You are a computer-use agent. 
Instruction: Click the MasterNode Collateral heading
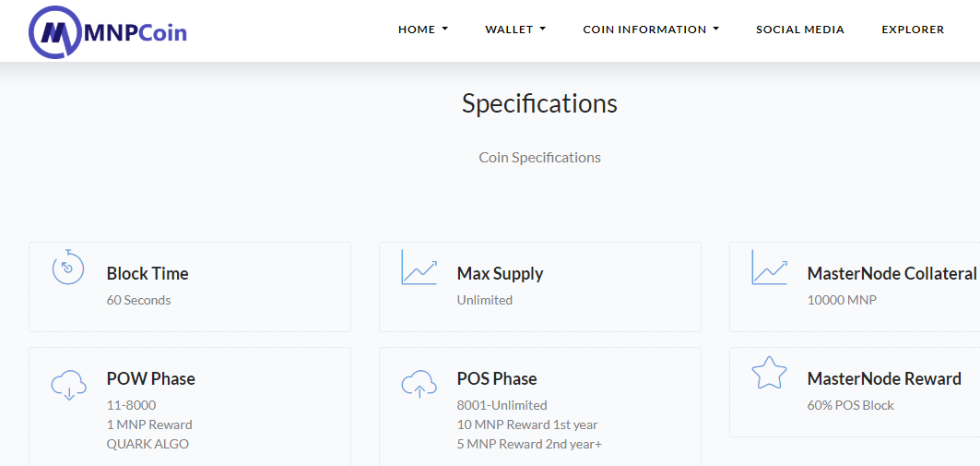click(891, 273)
